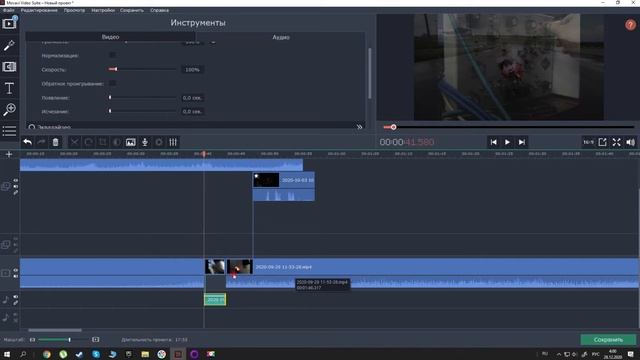
Task: Switch preview to fullscreen mode
Action: click(616, 142)
